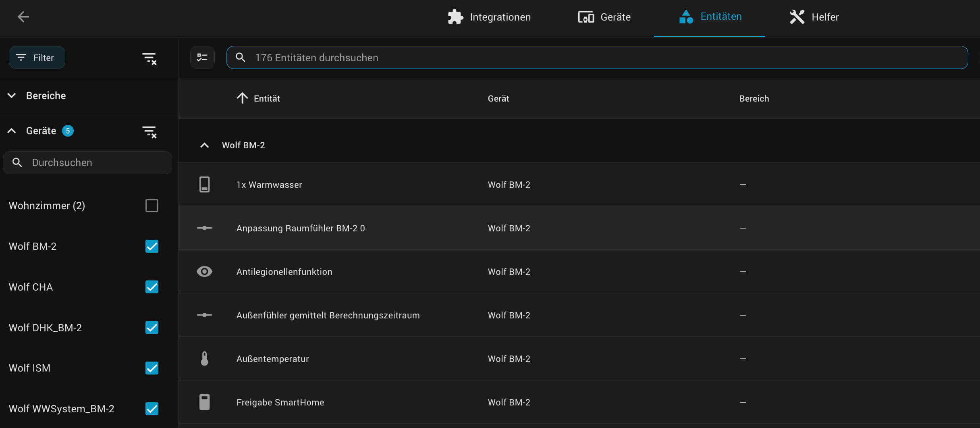
Task: Click the thermometer icon for Außentemperatur
Action: [x=204, y=359]
